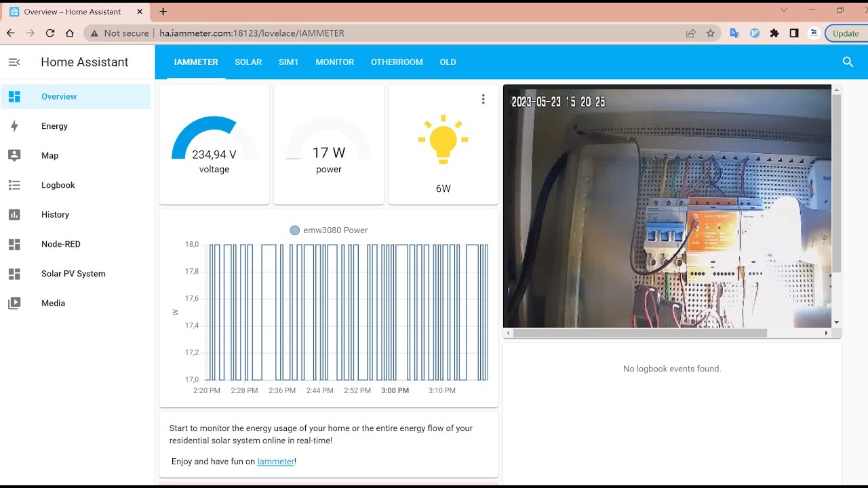Open a new browser tab
Viewport: 868px width, 488px height.
point(163,12)
